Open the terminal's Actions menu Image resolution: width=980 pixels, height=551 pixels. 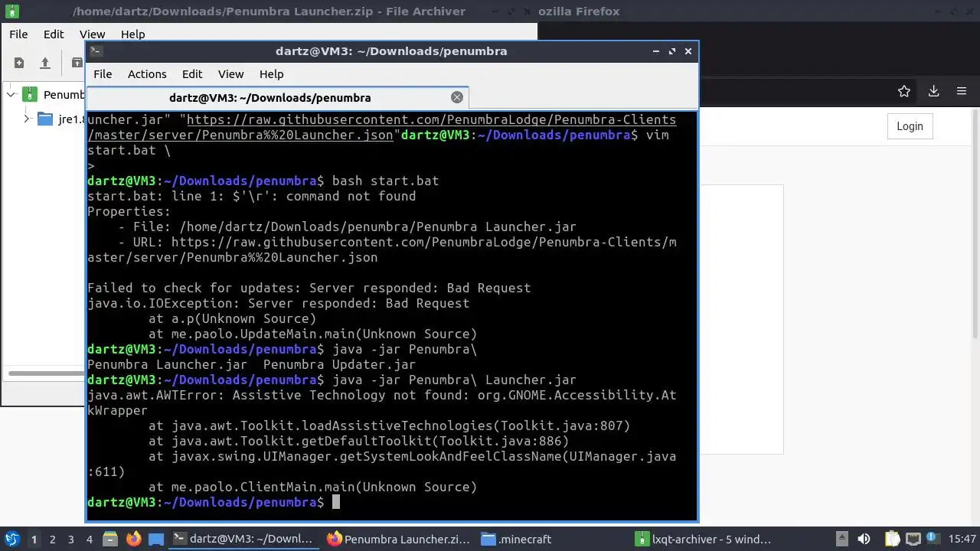coord(147,74)
